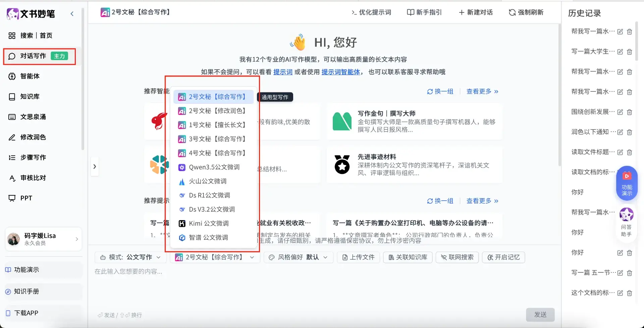Screen dimensions: 644x328
Task: Click the 提示词智能体 hyperlink
Action: (x=340, y=72)
